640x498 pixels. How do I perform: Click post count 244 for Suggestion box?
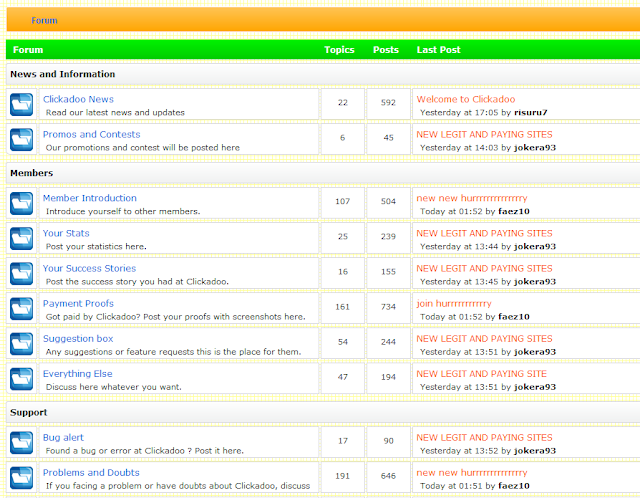pyautogui.click(x=388, y=342)
